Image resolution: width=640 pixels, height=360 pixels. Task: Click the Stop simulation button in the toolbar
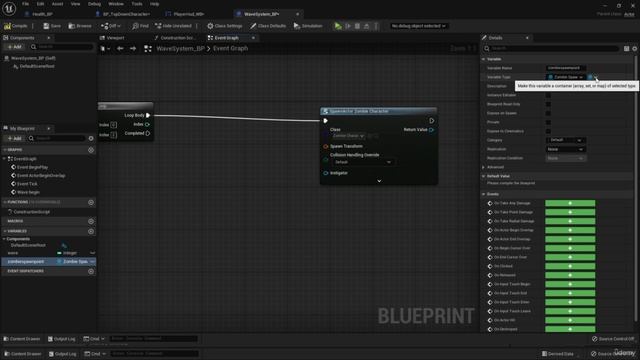[x=357, y=26]
